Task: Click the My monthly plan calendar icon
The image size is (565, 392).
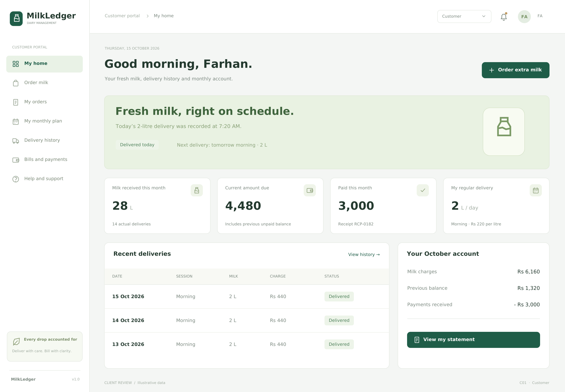Action: click(x=16, y=121)
